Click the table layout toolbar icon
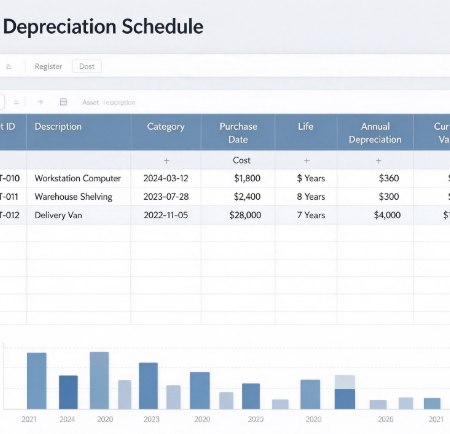Screen dimensions: 450x434 [x=63, y=102]
